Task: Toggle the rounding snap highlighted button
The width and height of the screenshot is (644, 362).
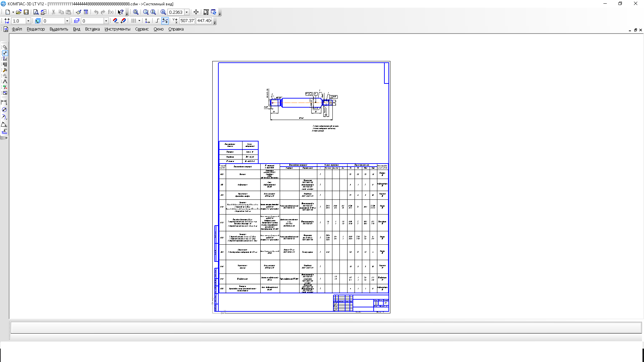Action: [x=165, y=21]
